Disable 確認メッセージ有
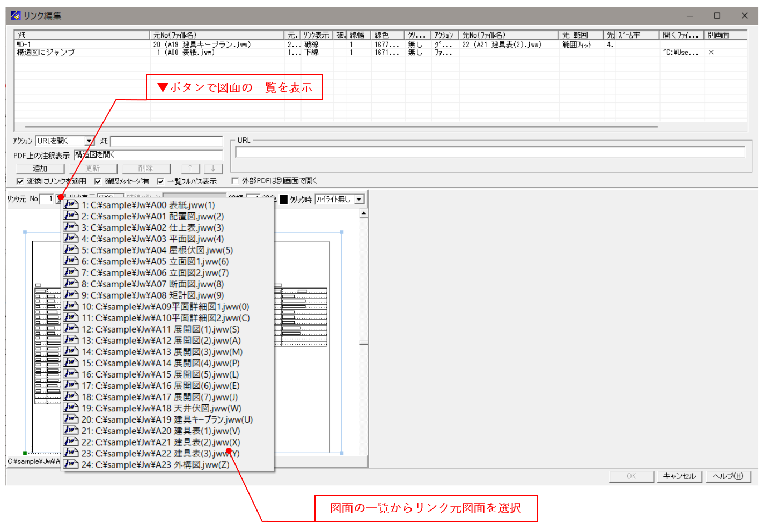 [98, 181]
